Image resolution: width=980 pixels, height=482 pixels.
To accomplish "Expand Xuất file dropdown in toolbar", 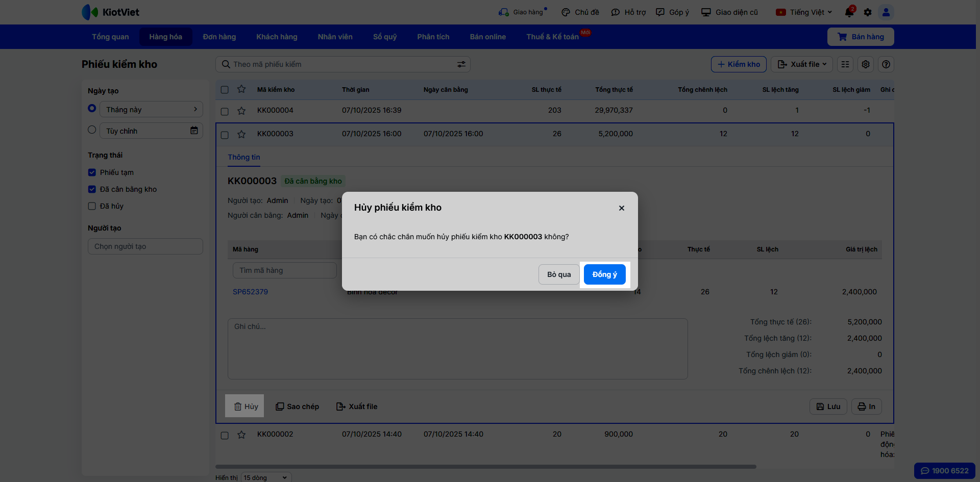I will [801, 64].
